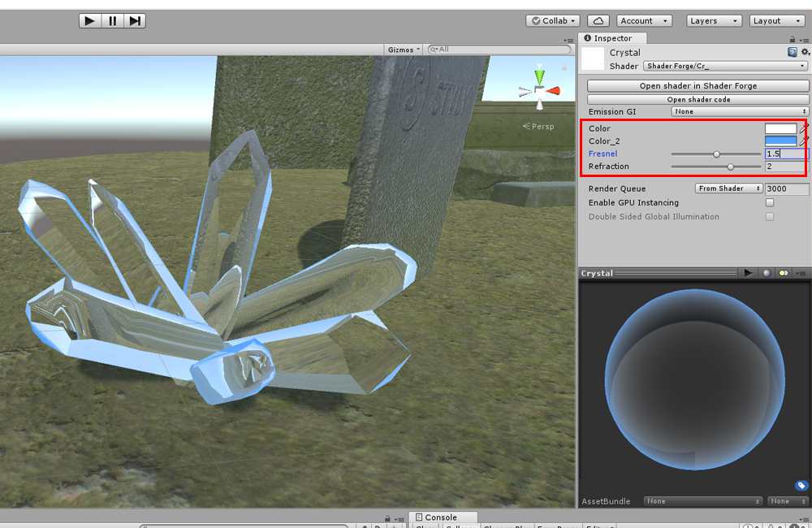Click the Pause button in the toolbar

tap(112, 21)
